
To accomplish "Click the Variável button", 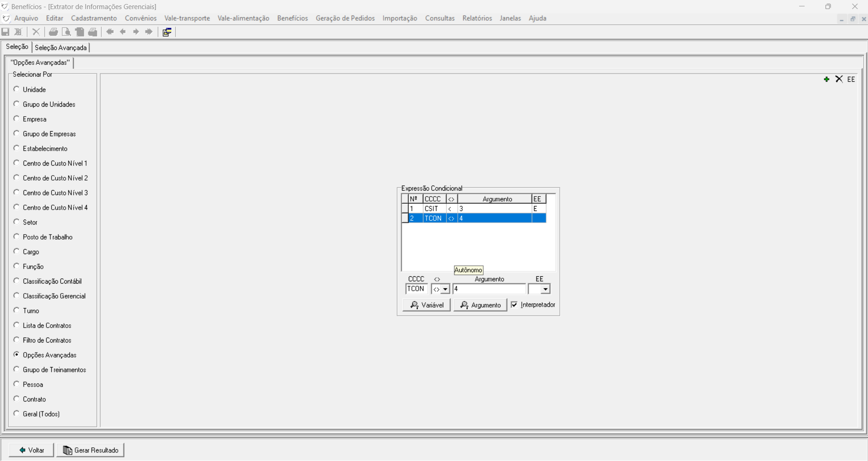I will click(427, 305).
